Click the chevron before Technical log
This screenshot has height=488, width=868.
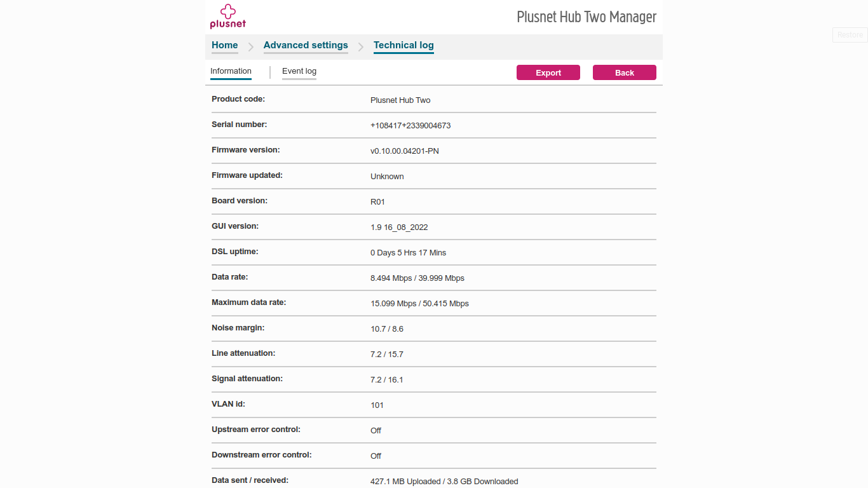(361, 46)
